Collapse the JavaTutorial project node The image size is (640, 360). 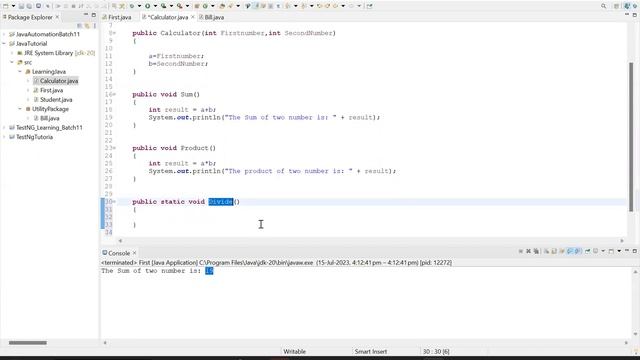point(4,44)
